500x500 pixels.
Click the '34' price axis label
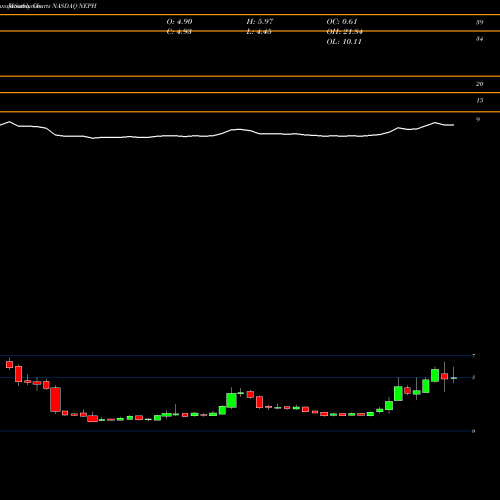pos(479,39)
